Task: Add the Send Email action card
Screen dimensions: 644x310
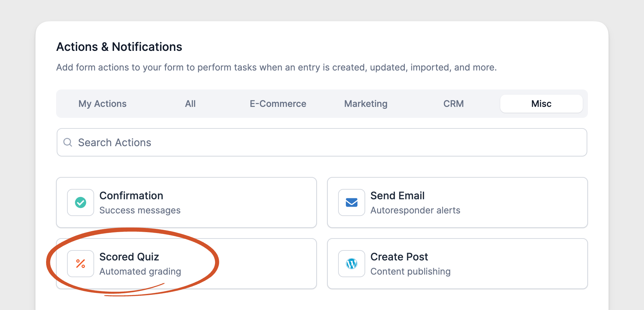Action: 458,202
